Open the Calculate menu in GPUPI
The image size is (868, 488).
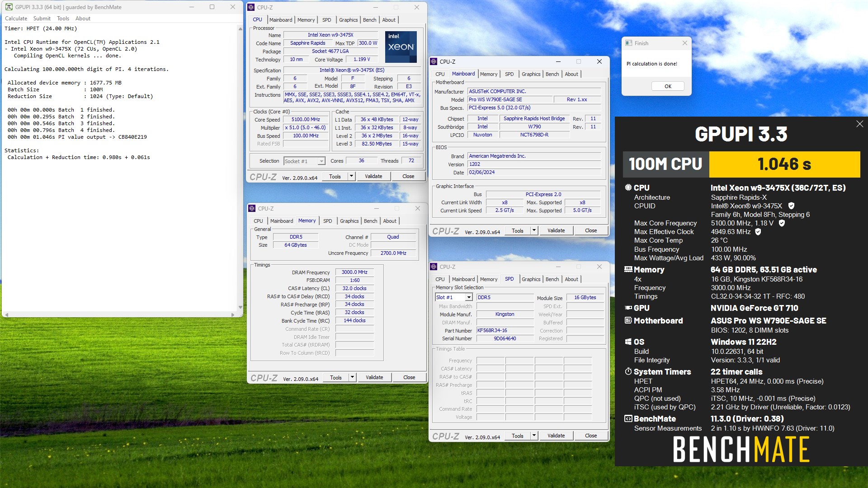16,19
